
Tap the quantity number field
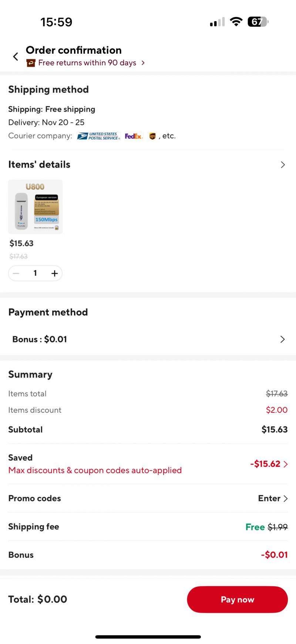click(35, 273)
